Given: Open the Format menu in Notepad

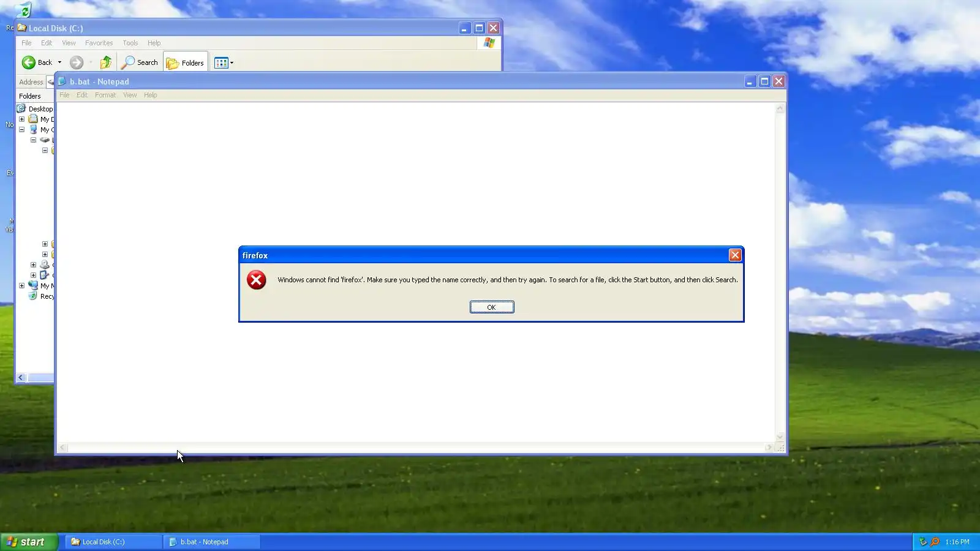Looking at the screenshot, I should pyautogui.click(x=105, y=95).
